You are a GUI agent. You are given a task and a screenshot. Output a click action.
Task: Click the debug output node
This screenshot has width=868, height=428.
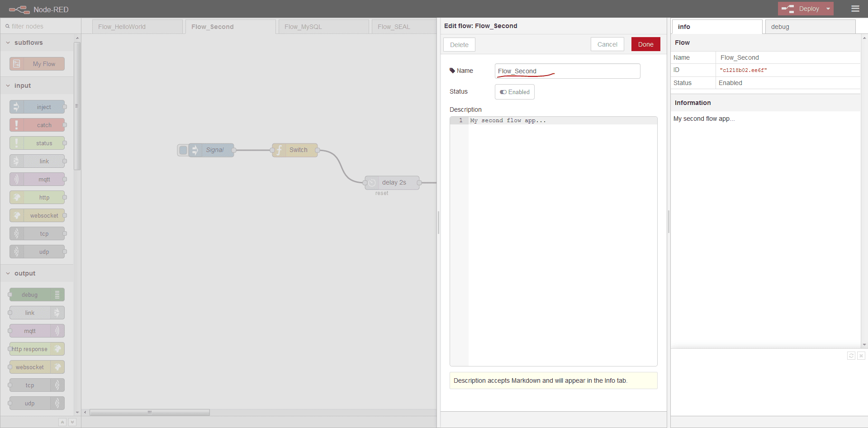click(37, 295)
